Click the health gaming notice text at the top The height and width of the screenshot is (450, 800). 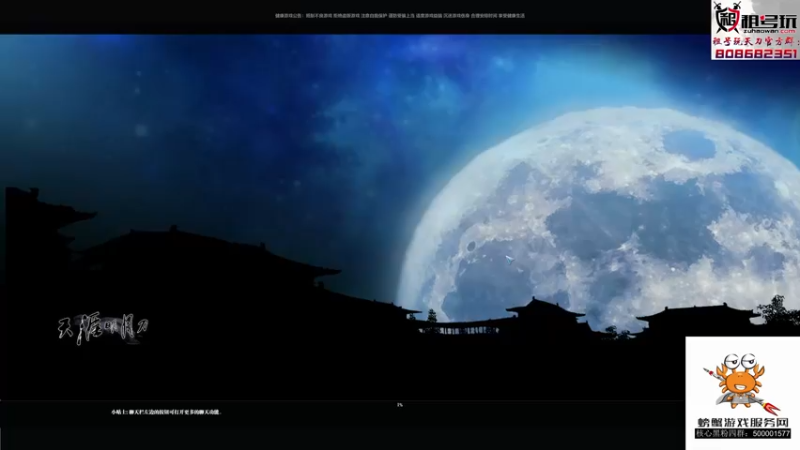click(400, 16)
